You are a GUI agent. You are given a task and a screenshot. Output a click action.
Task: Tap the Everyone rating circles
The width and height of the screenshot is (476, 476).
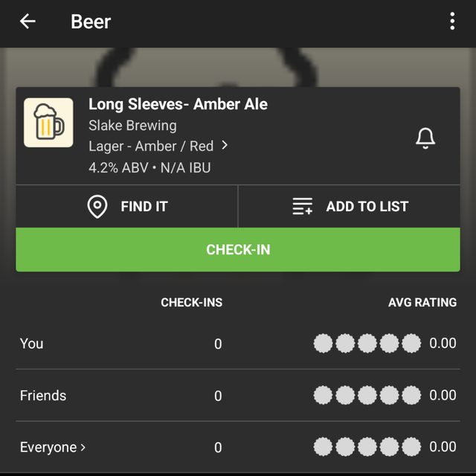367,447
